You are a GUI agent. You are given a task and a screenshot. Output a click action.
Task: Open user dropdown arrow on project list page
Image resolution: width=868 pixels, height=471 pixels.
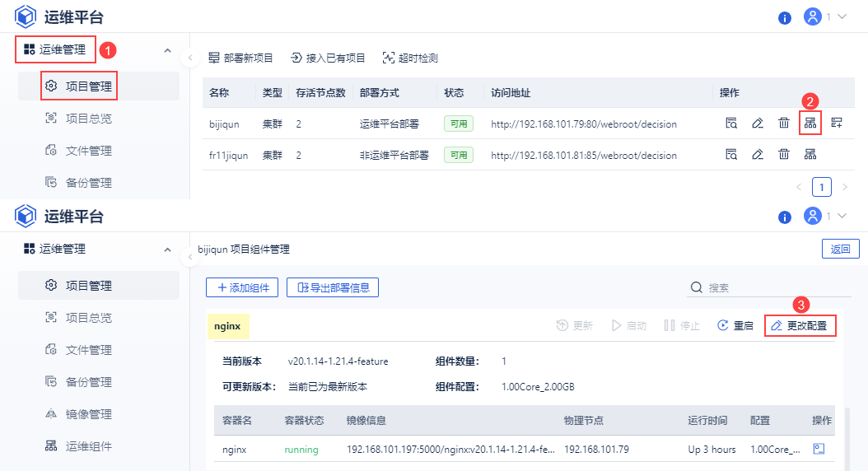tap(842, 16)
